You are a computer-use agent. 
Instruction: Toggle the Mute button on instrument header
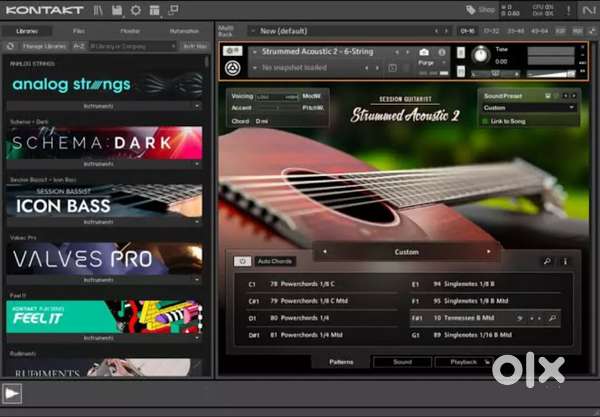(x=461, y=71)
